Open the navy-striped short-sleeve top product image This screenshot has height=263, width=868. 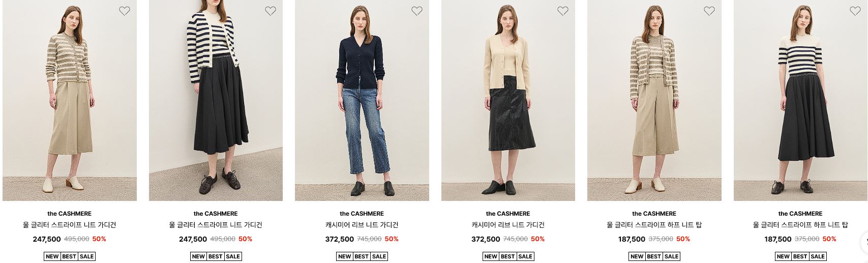tap(800, 100)
